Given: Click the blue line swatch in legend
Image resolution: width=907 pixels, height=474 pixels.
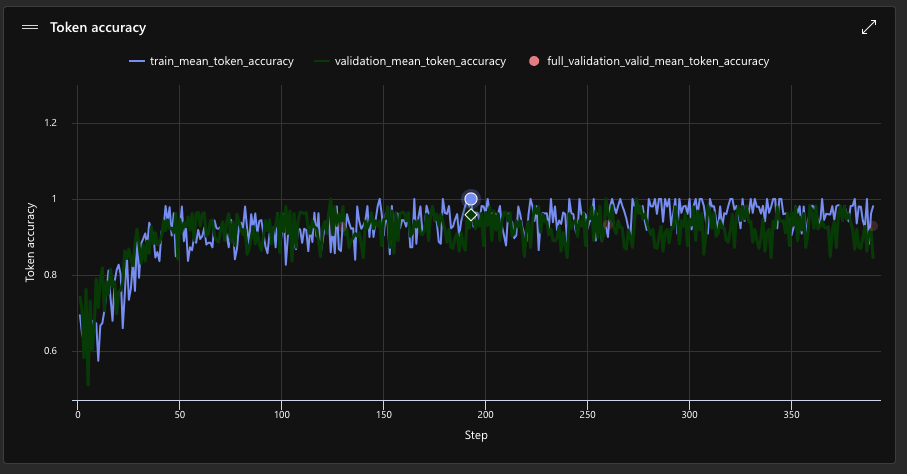Looking at the screenshot, I should (x=137, y=61).
